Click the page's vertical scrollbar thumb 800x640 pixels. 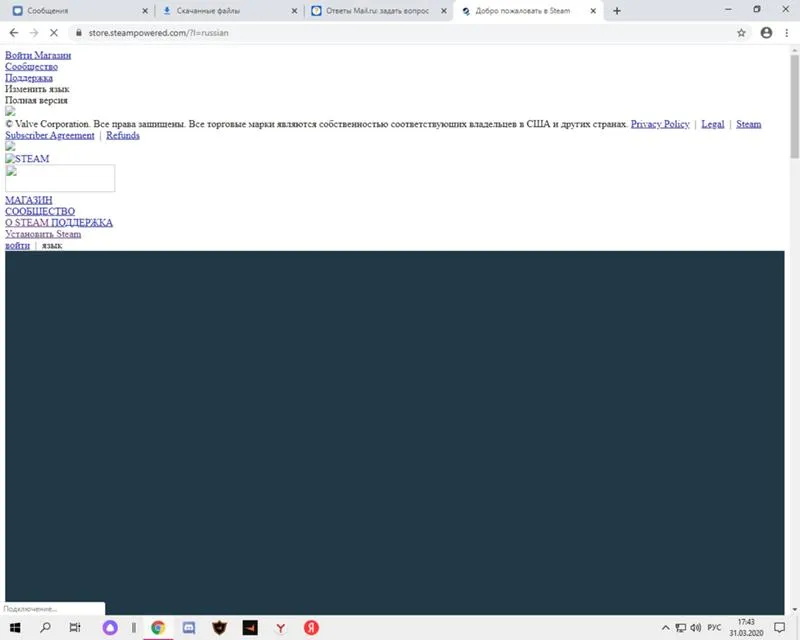pos(794,106)
